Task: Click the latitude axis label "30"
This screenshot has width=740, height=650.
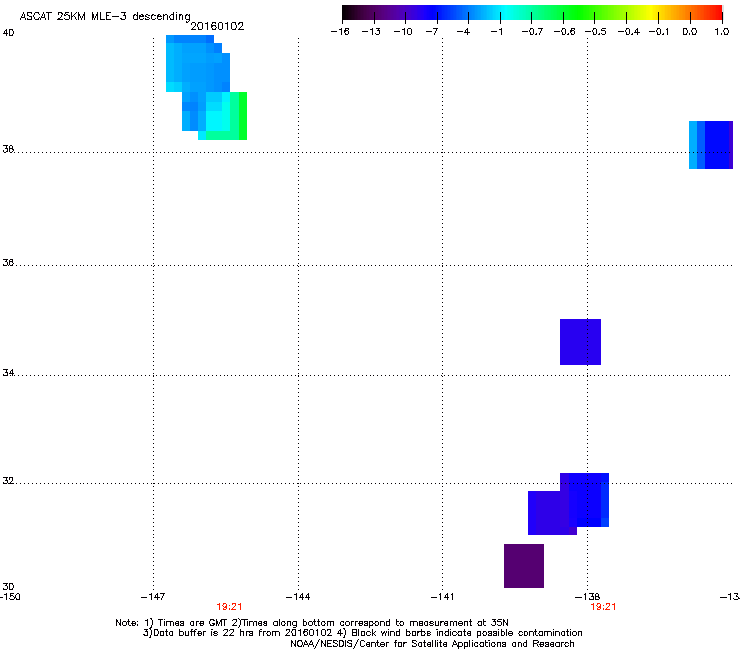Action: coord(8,587)
